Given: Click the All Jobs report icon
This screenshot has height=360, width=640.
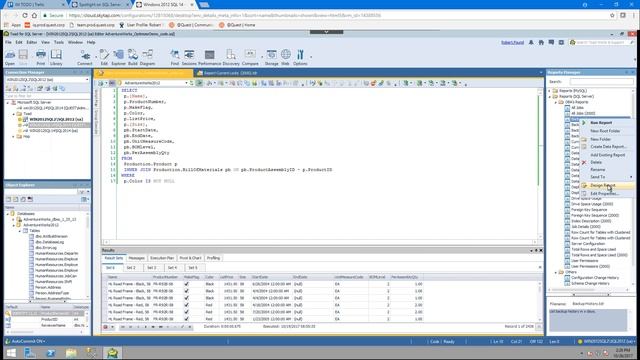Looking at the screenshot, I should pos(567,108).
